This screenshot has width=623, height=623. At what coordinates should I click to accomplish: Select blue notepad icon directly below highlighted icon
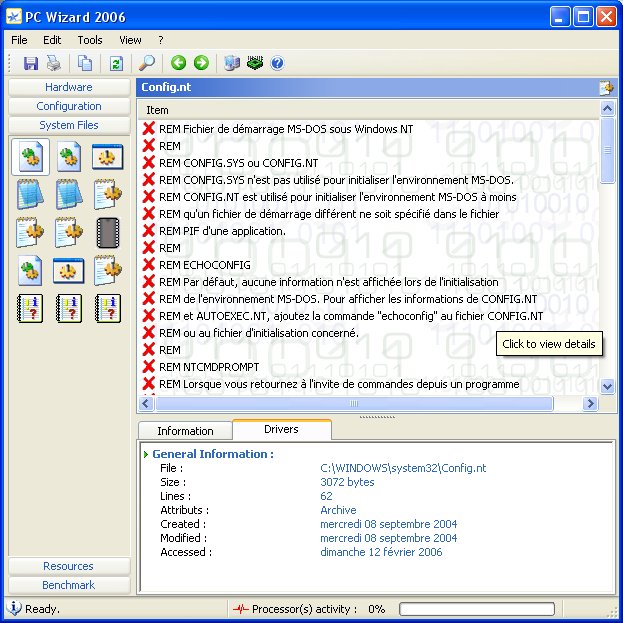coord(30,194)
